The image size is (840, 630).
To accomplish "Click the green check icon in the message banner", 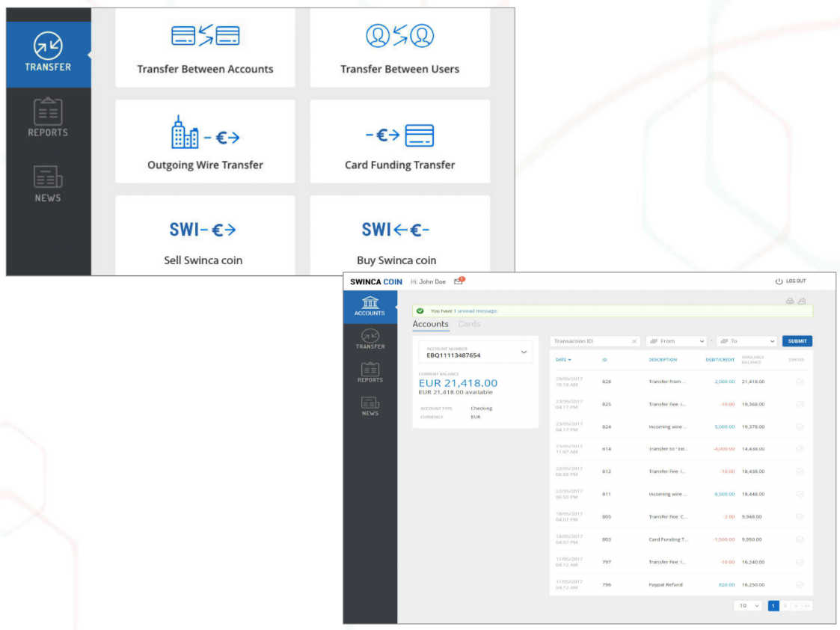I will click(x=420, y=311).
